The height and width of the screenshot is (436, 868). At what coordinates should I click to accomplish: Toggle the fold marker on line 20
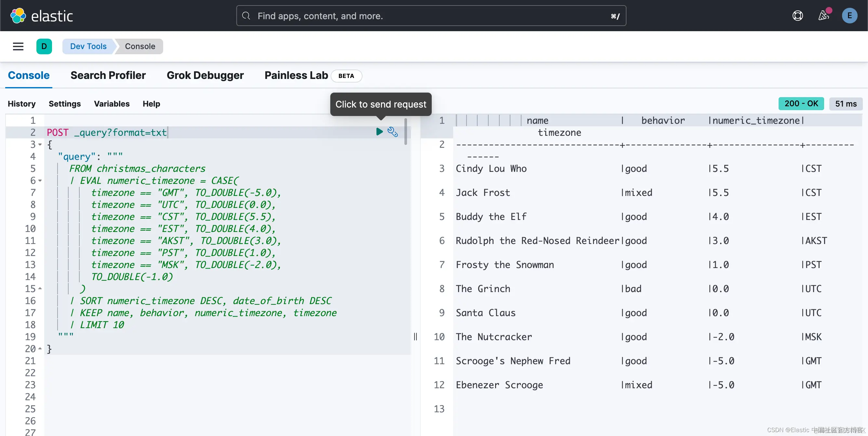(40, 349)
